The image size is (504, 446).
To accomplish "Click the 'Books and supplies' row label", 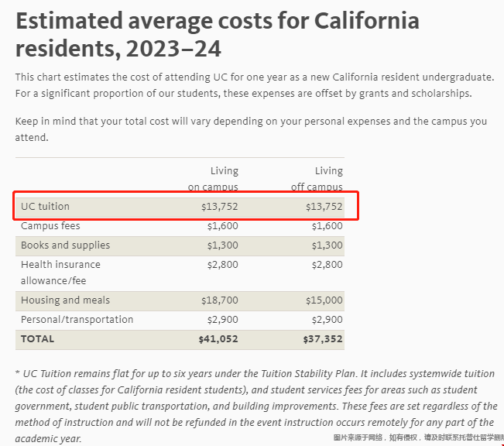I will [65, 245].
